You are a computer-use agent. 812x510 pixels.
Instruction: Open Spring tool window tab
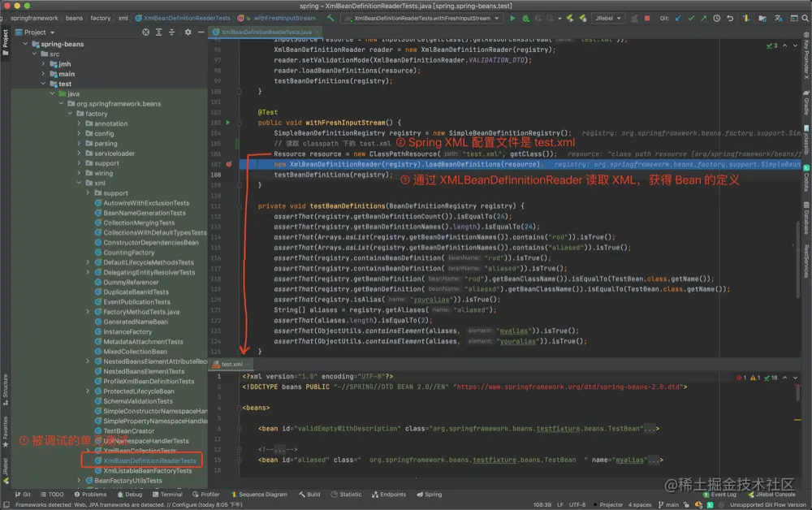click(x=430, y=495)
